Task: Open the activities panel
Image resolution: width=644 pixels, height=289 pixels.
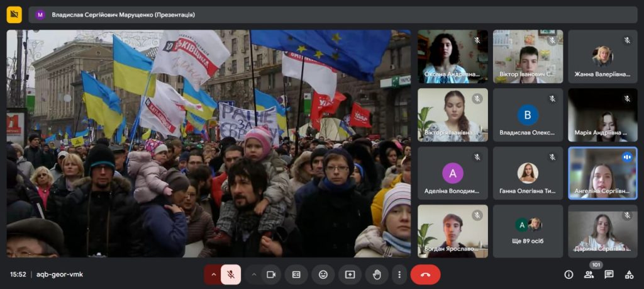Action: pyautogui.click(x=629, y=275)
